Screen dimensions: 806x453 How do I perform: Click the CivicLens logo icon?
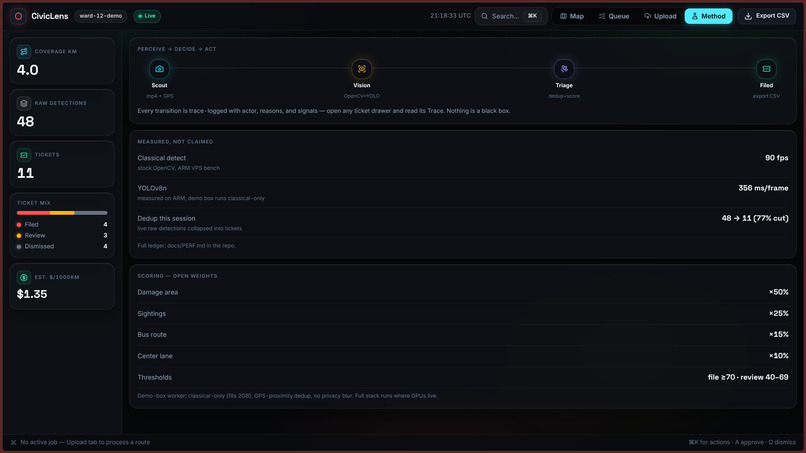click(x=19, y=16)
